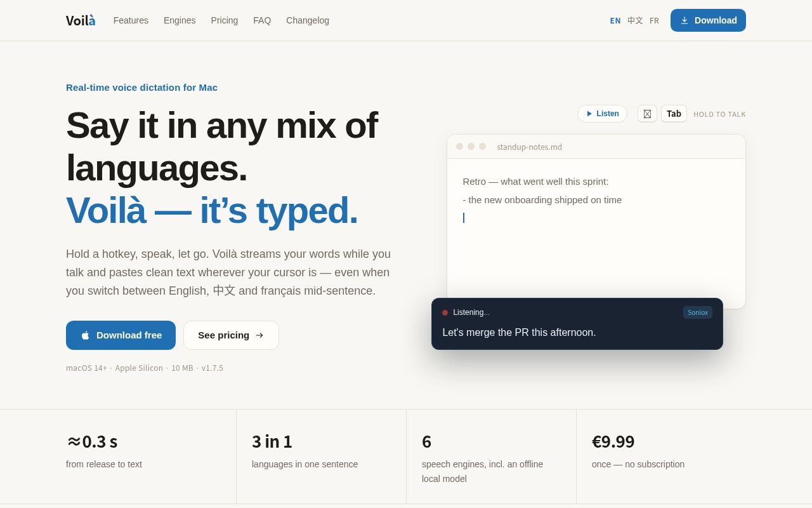812x508 pixels.
Task: Switch language to 中文
Action: coord(635,20)
